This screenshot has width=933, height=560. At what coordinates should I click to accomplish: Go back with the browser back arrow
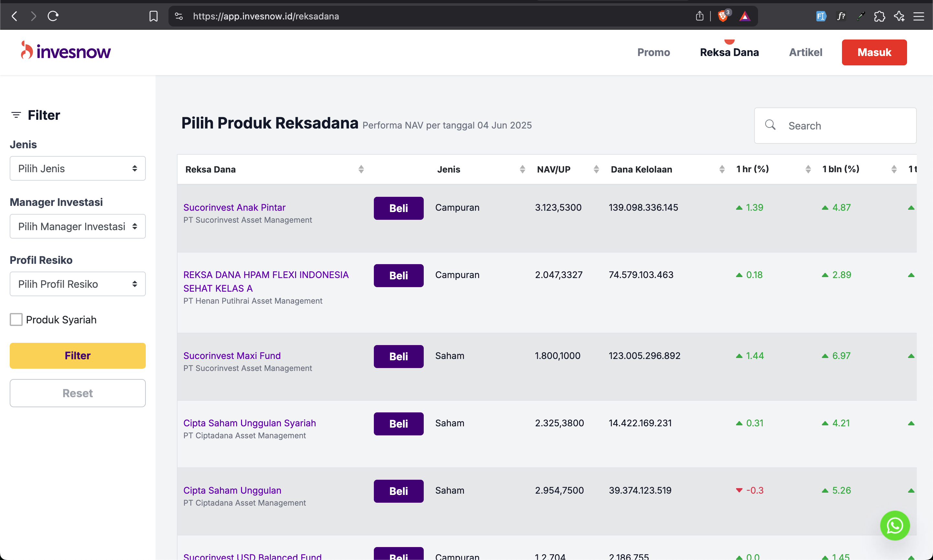[x=14, y=16]
